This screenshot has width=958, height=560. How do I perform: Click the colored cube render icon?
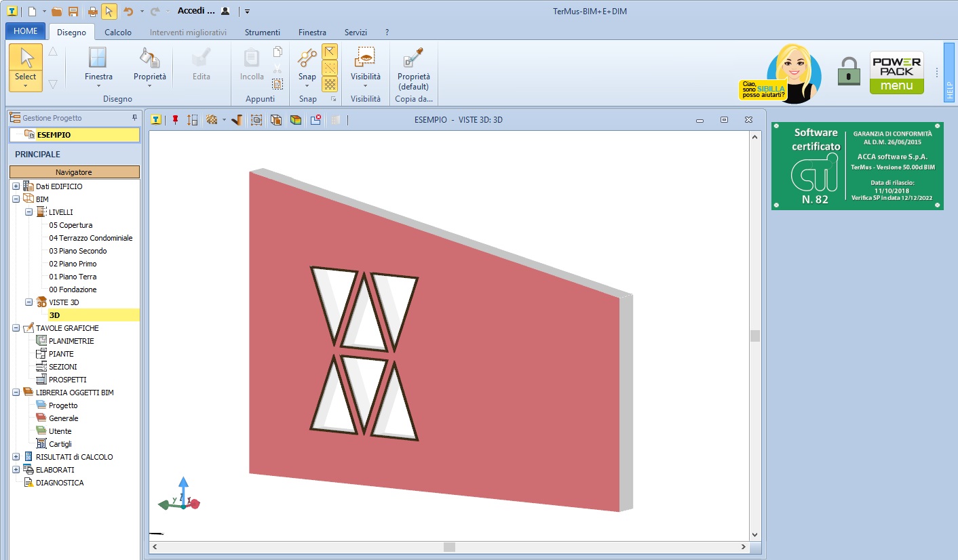(x=295, y=120)
